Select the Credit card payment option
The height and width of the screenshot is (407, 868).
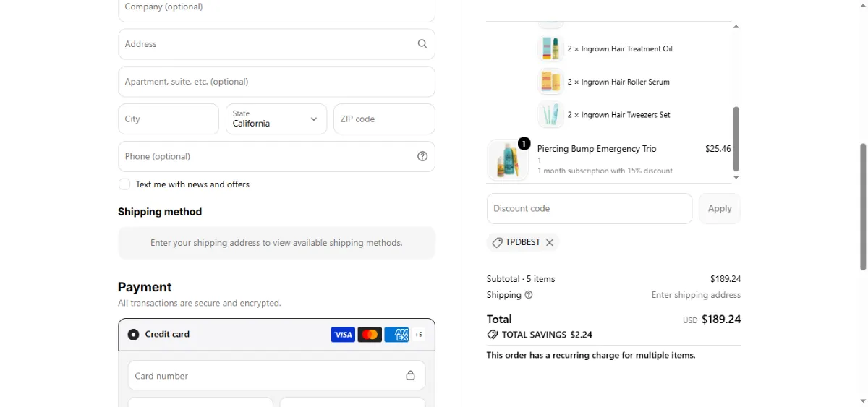click(x=133, y=335)
